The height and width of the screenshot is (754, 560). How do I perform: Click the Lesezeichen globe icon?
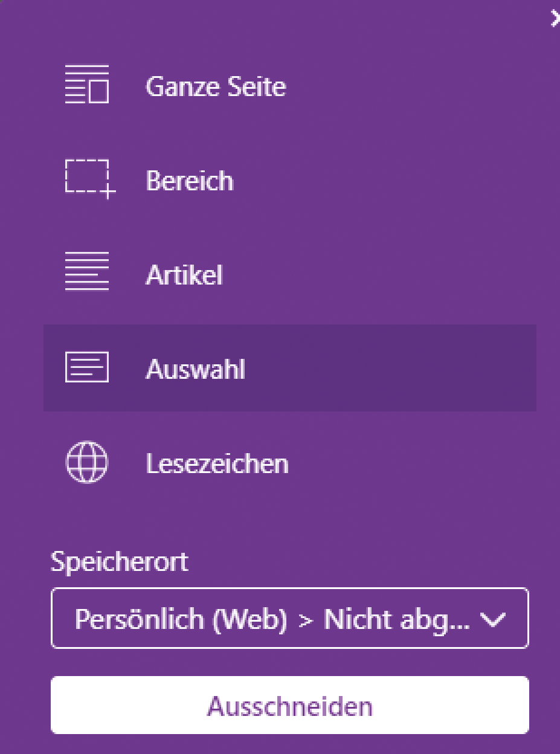(x=86, y=463)
